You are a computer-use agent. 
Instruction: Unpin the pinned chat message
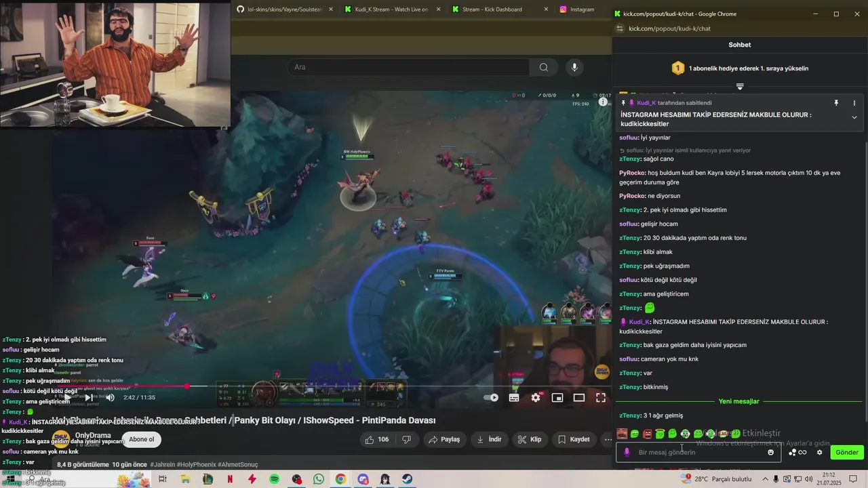pos(836,103)
